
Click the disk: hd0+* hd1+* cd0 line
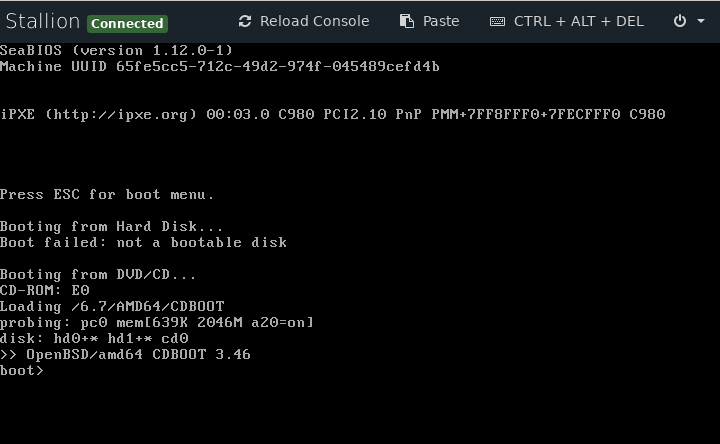point(94,338)
